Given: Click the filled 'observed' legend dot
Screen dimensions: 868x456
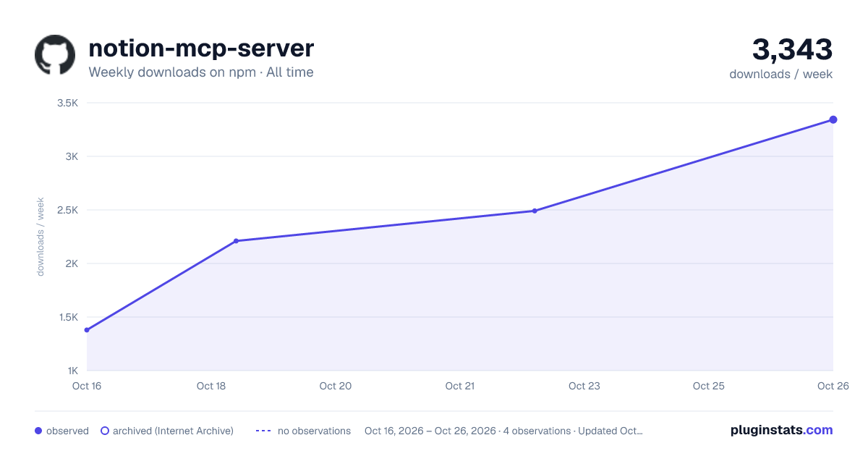Looking at the screenshot, I should tap(38, 431).
